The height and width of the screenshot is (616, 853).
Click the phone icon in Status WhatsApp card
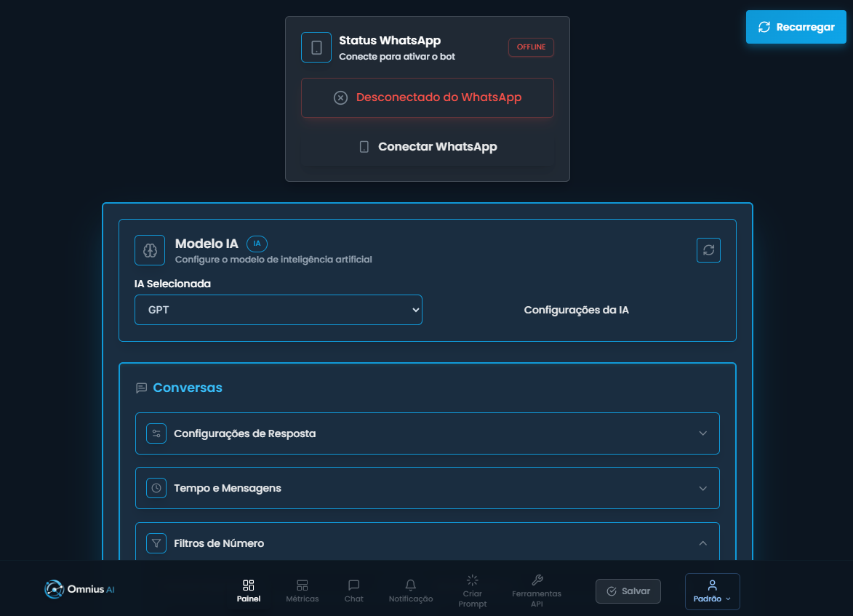pos(316,47)
